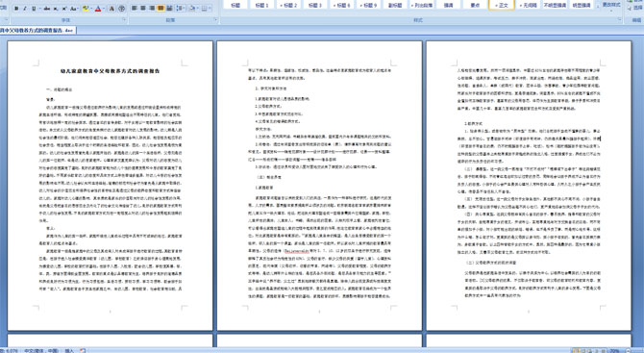Apply subscript formatting
Viewport: 644px width, 353px height.
tap(56, 9)
